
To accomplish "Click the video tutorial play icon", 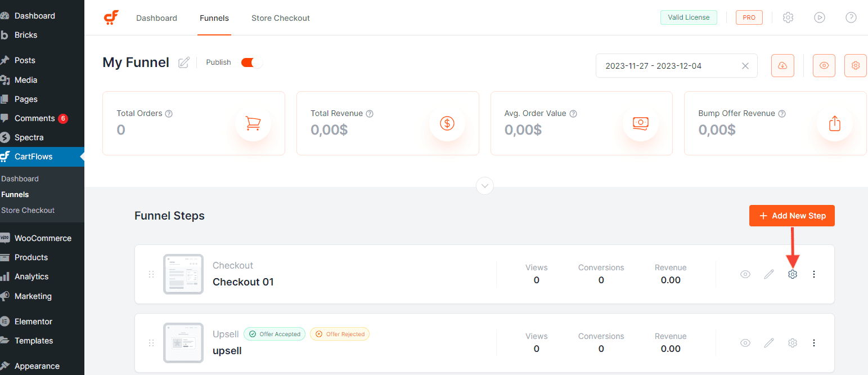I will [820, 17].
